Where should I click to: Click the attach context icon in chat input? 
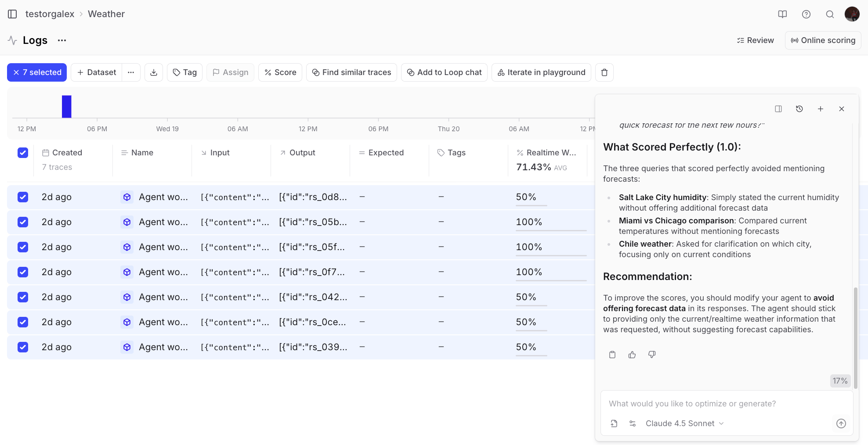tap(614, 423)
